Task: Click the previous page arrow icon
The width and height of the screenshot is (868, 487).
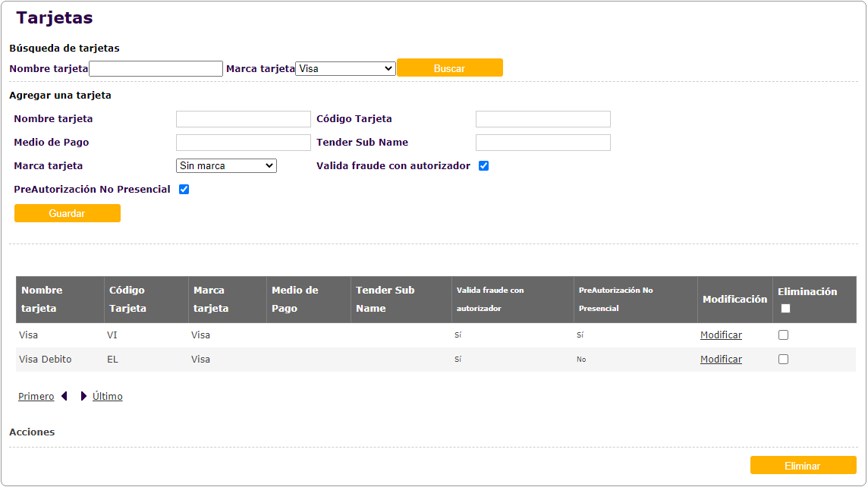Action: click(65, 396)
